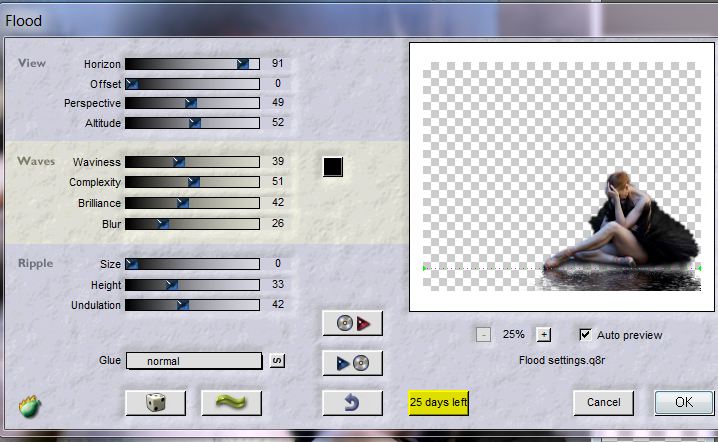The width and height of the screenshot is (718, 442).
Task: Click the Brilliance slider track
Action: pyautogui.click(x=192, y=202)
